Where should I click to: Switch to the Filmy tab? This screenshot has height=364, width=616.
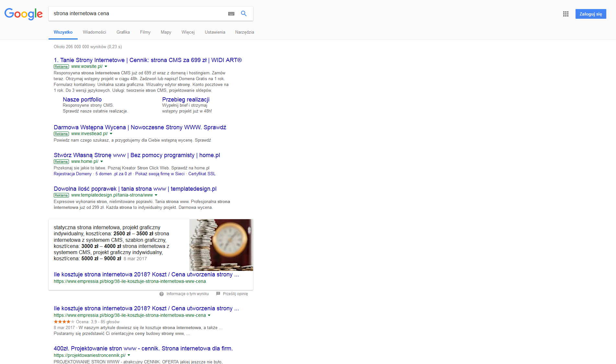click(x=145, y=32)
